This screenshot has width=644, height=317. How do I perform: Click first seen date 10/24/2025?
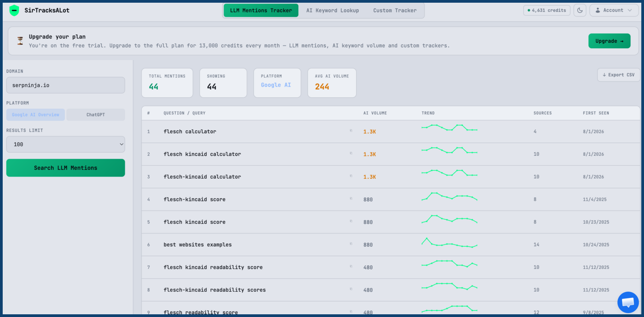coord(596,245)
